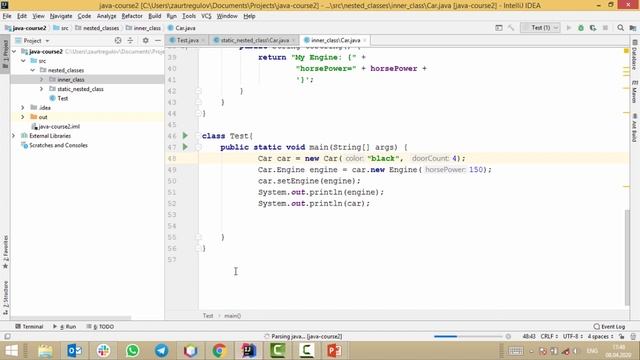Image resolution: width=640 pixels, height=360 pixels.
Task: Change UTF-8 encoding in status bar
Action: pyautogui.click(x=573, y=337)
